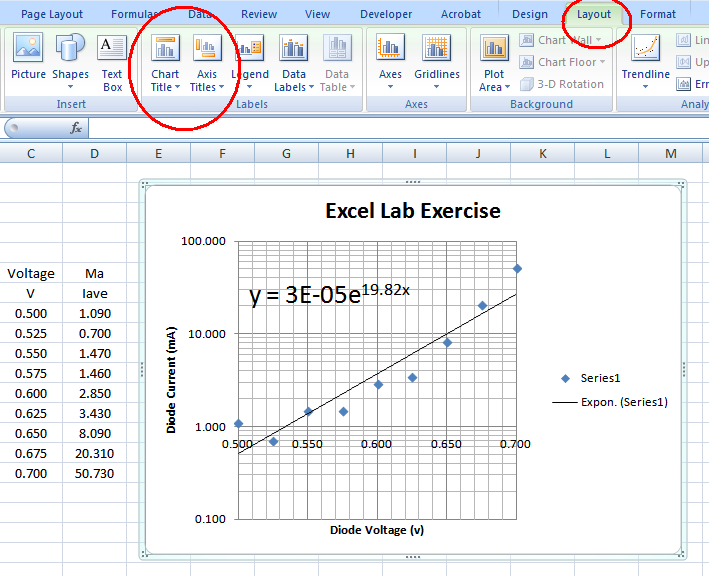Switch to the Review tab
This screenshot has width=709, height=576.
coord(259,14)
